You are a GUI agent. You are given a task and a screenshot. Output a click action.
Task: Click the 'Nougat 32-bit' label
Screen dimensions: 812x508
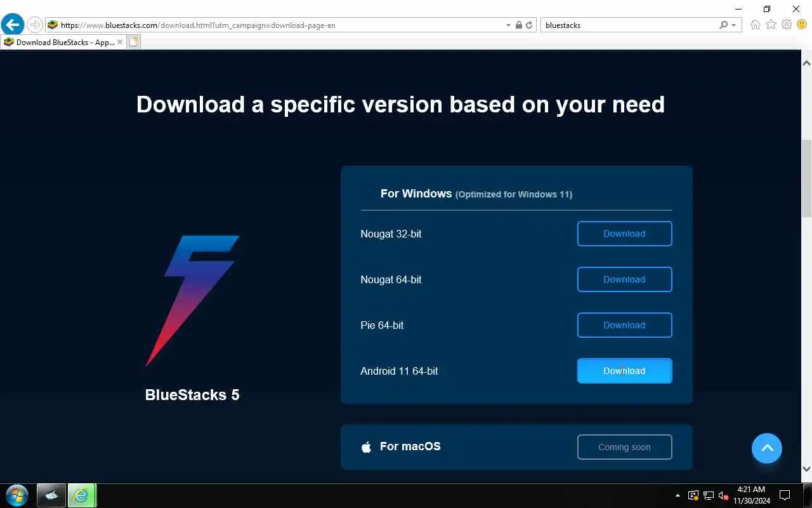click(391, 234)
